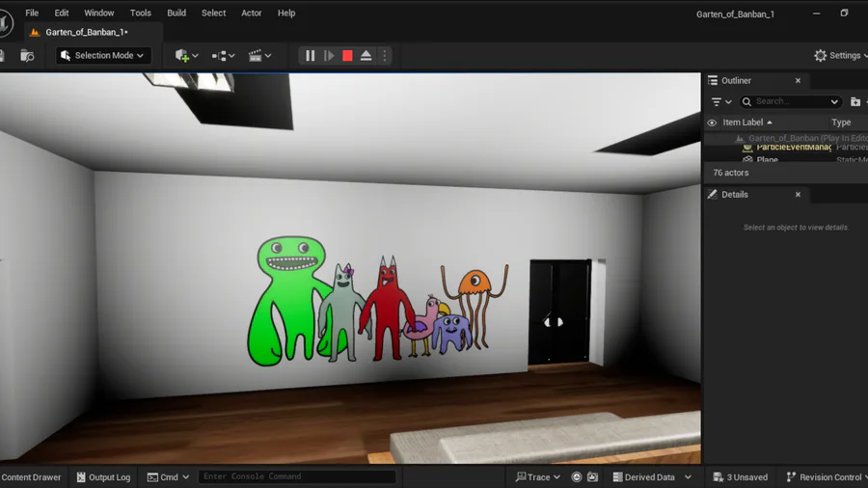Viewport: 868px width, 488px height.
Task: Open the Select menu
Action: pyautogui.click(x=214, y=13)
